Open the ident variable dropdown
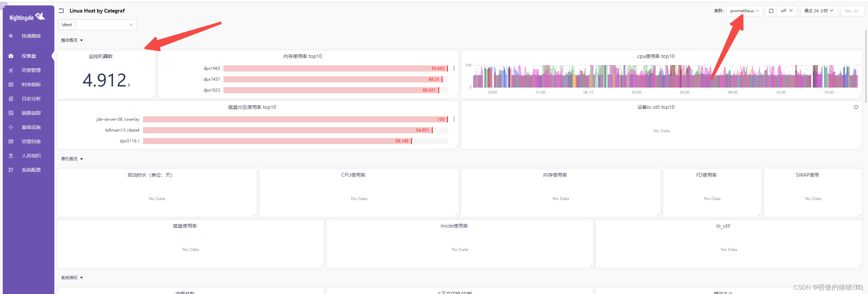The image size is (868, 294). [x=106, y=25]
